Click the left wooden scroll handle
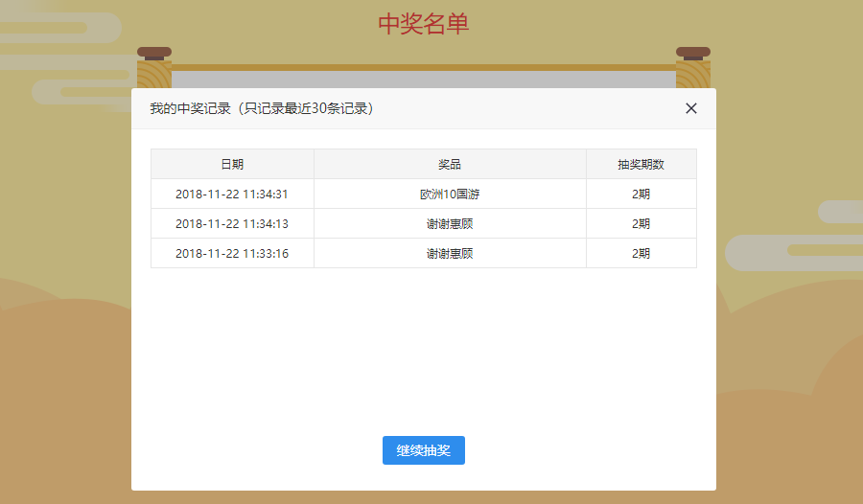The width and height of the screenshot is (863, 504). coord(153,67)
